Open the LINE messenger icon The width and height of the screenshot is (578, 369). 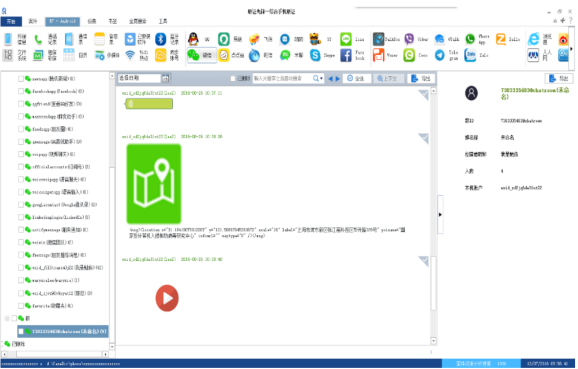pyautogui.click(x=346, y=39)
